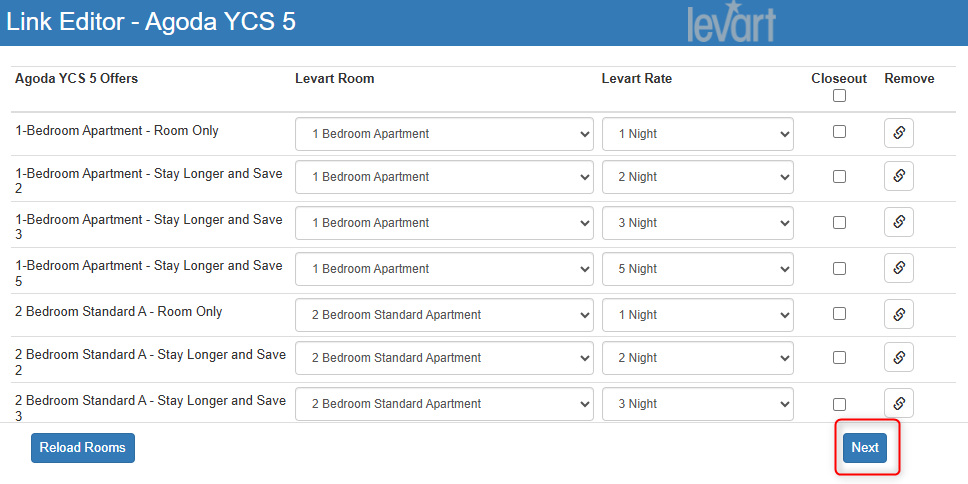Screen dimensions: 968x484
Task: Open Levart Rate dropdown for 2 Bedroom Save 3
Action: tap(697, 404)
